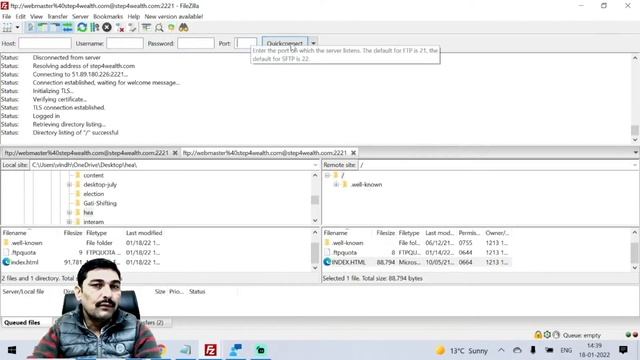The height and width of the screenshot is (360, 640).
Task: Collapse the remote root / node
Action: (327, 175)
